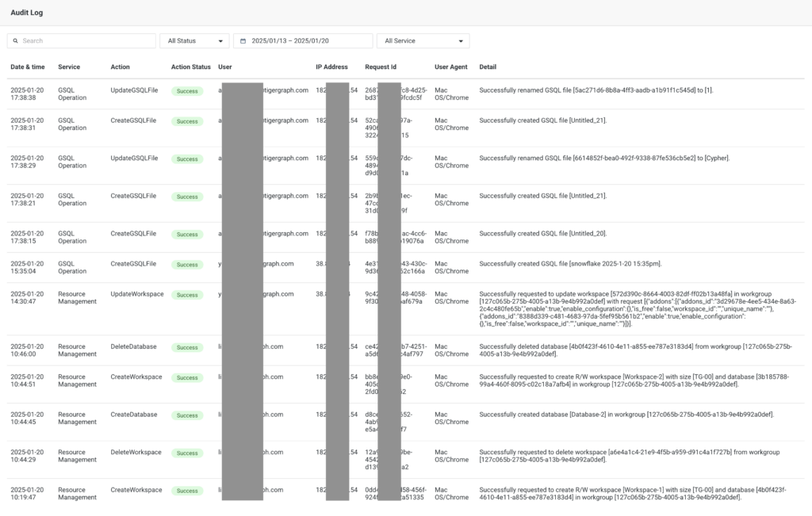The image size is (812, 516).
Task: Click the detail about creating workspace [Workspace-1]
Action: pyautogui.click(x=632, y=494)
